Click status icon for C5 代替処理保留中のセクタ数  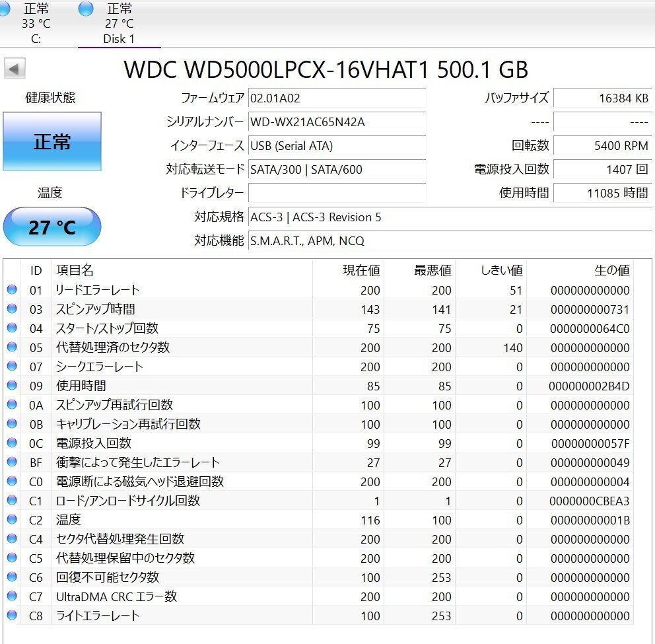(12, 557)
